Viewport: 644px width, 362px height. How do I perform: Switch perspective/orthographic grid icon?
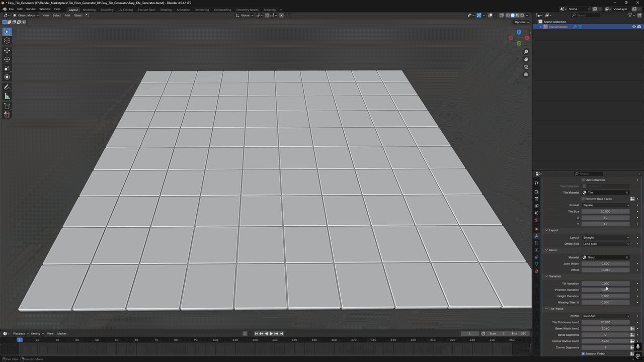pos(526,74)
